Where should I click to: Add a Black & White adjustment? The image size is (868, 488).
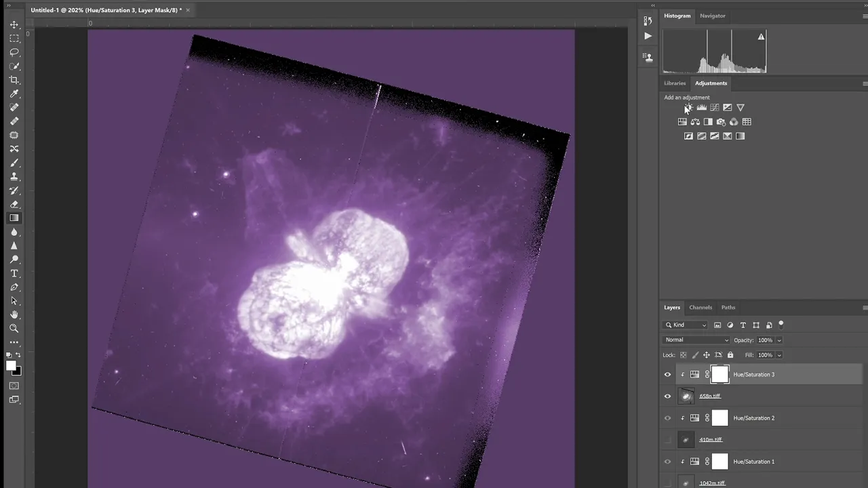pyautogui.click(x=708, y=121)
